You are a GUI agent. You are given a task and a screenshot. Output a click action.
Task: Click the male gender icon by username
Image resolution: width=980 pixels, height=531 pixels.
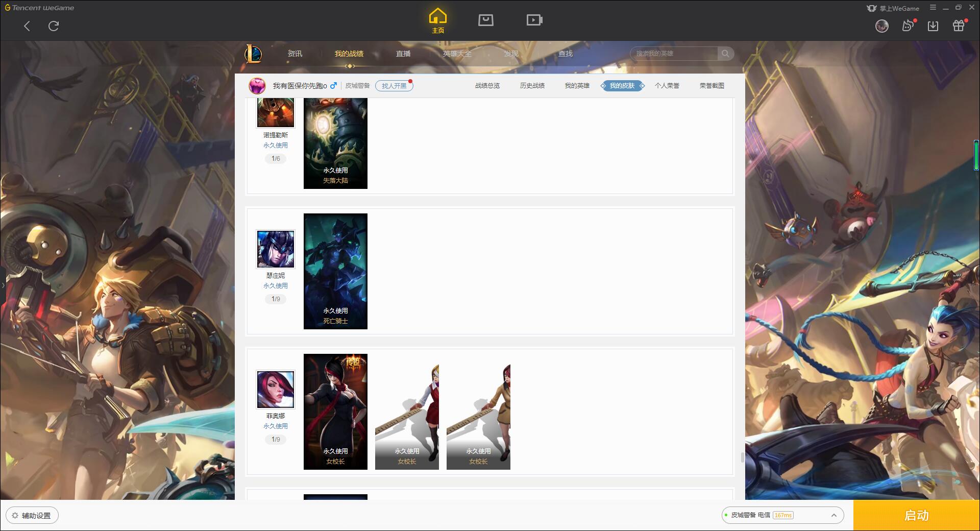click(x=333, y=85)
